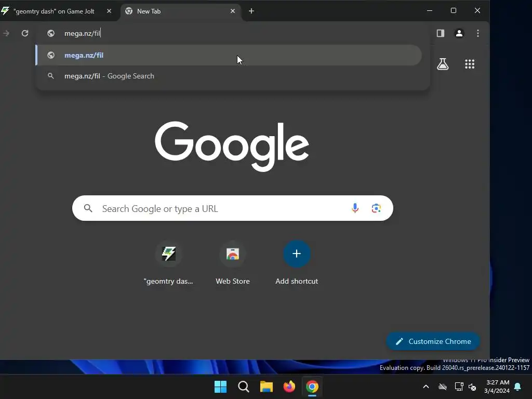Open the Chrome profile avatar menu
The height and width of the screenshot is (399, 532).
pyautogui.click(x=459, y=33)
